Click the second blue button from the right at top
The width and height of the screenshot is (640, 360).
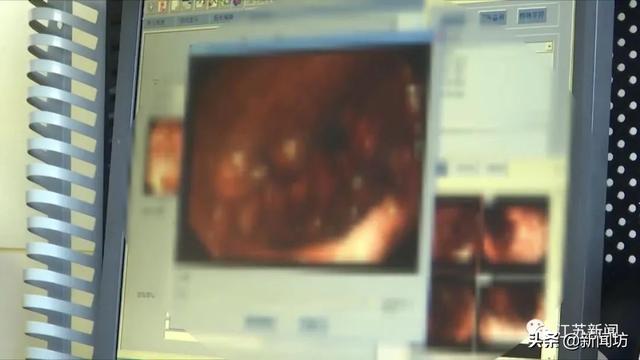pyautogui.click(x=493, y=17)
